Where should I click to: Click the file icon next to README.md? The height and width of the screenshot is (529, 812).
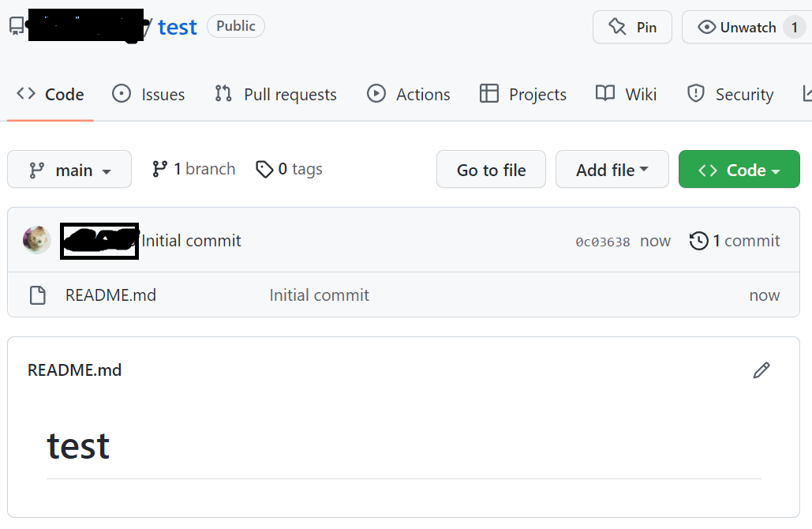[38, 295]
